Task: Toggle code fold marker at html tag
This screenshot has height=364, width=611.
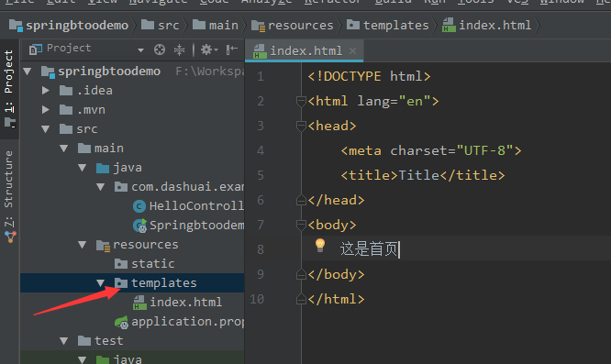Action: (300, 102)
